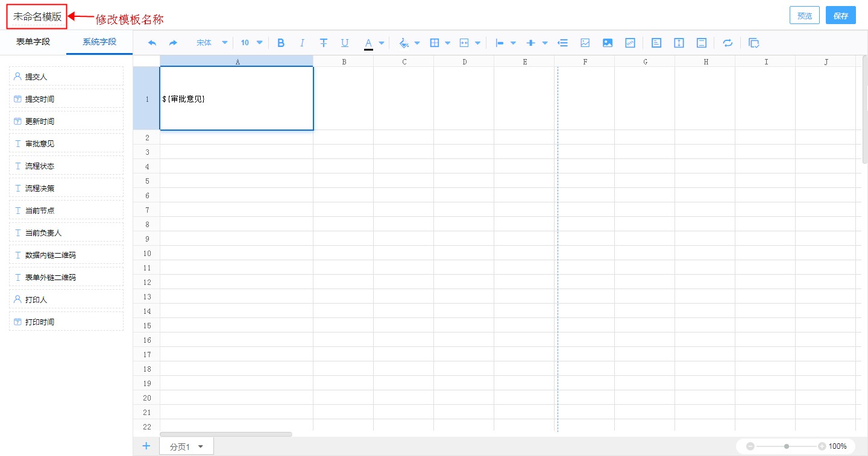Switch to the 表单字段 tab
The height and width of the screenshot is (456, 868).
click(33, 42)
